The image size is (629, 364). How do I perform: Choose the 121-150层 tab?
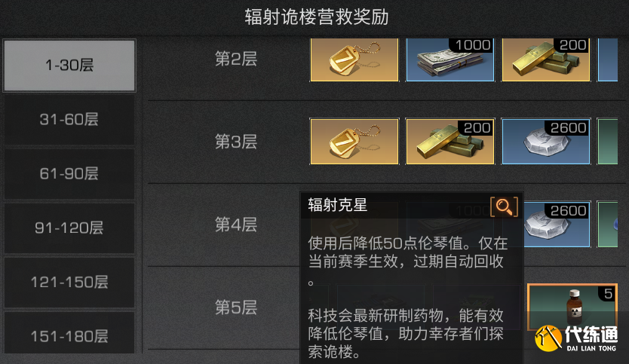click(69, 282)
